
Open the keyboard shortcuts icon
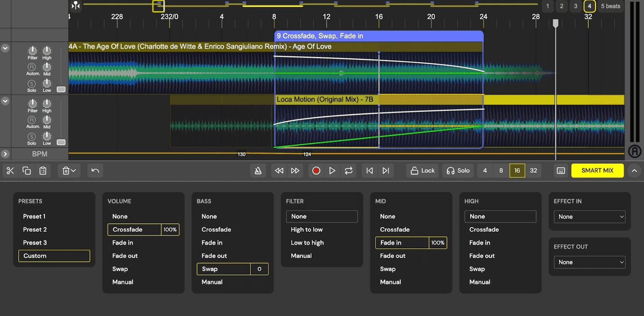click(561, 171)
